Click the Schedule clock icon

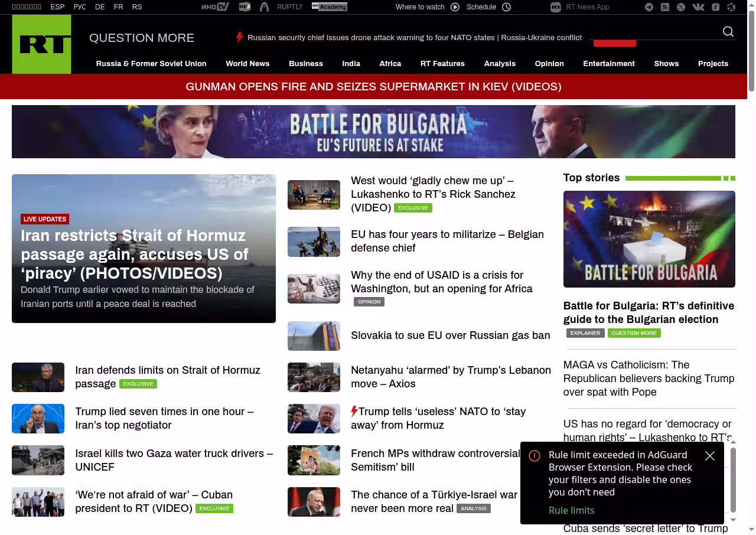click(x=506, y=7)
